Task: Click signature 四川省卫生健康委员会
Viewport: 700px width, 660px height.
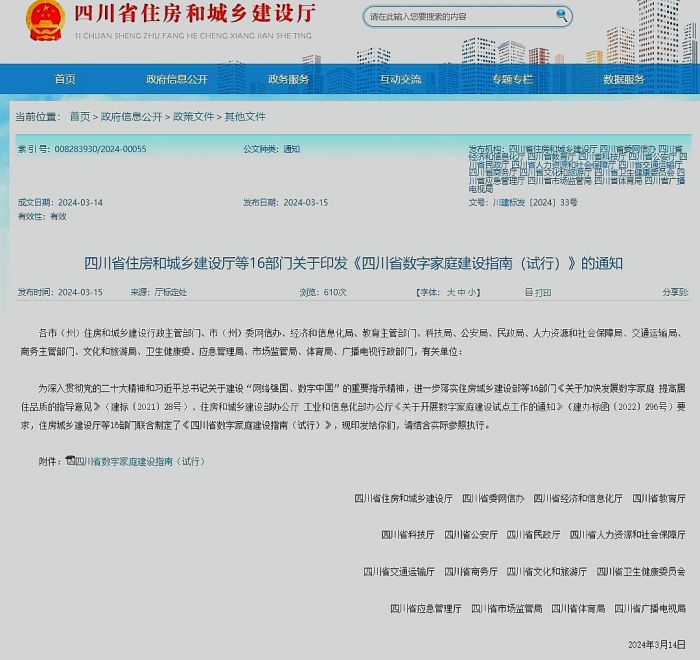Action: point(641,572)
